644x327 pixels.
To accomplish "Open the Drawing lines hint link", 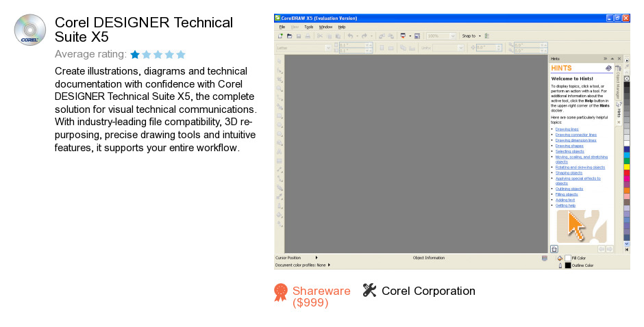I will pyautogui.click(x=567, y=129).
